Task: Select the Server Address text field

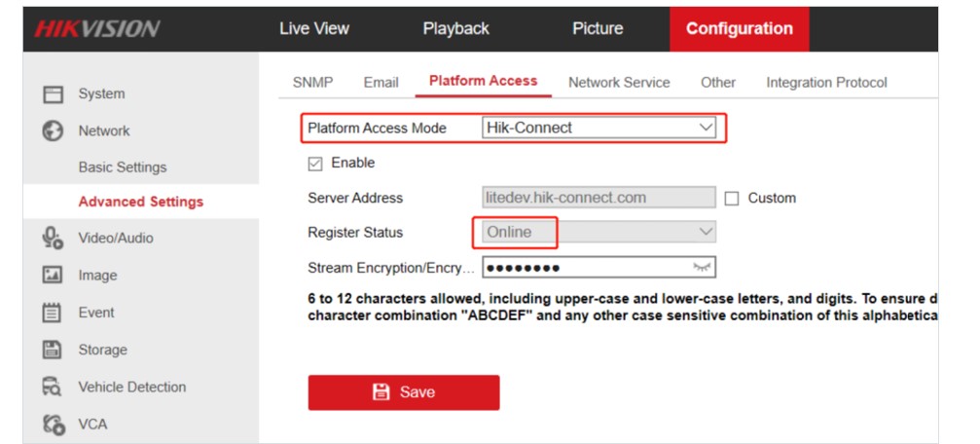Action: pyautogui.click(x=599, y=198)
